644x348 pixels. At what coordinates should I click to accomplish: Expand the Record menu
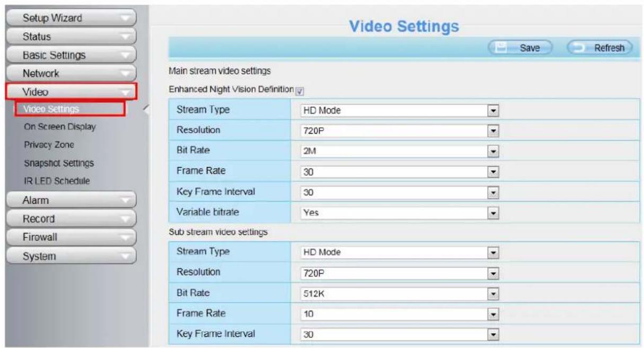[x=72, y=219]
